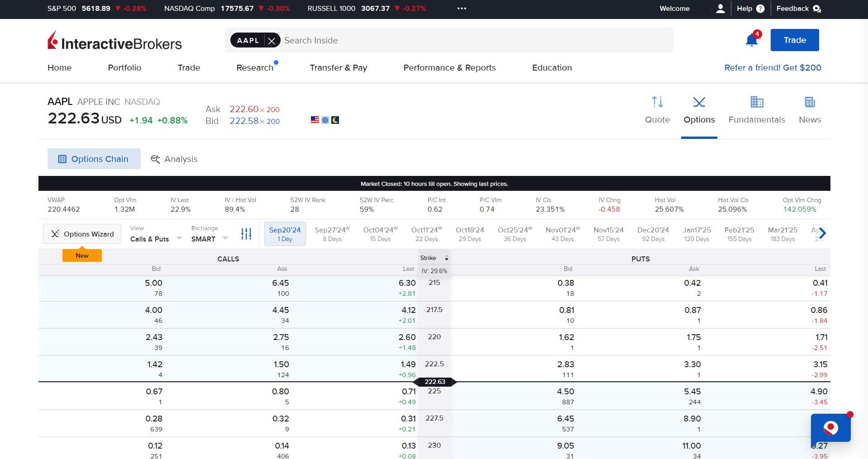Click the notification bell icon

751,40
